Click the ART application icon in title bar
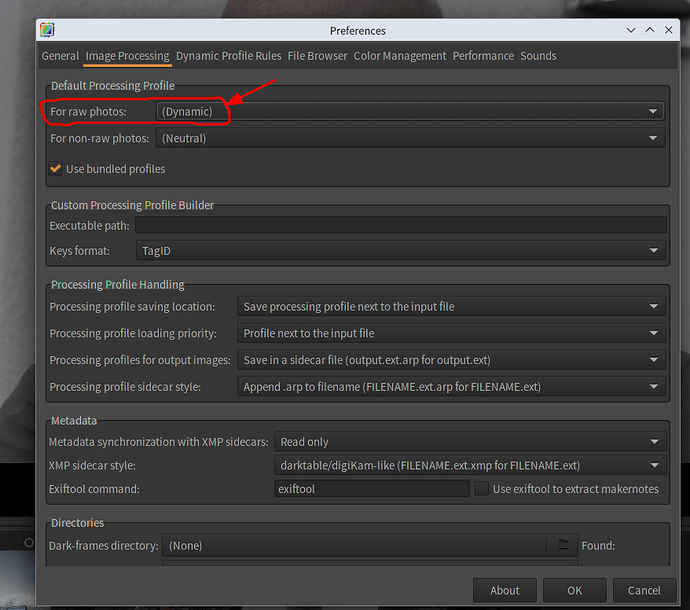The height and width of the screenshot is (610, 690). click(47, 30)
